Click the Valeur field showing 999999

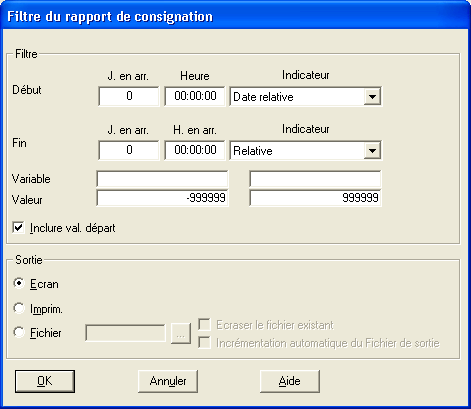pos(315,198)
